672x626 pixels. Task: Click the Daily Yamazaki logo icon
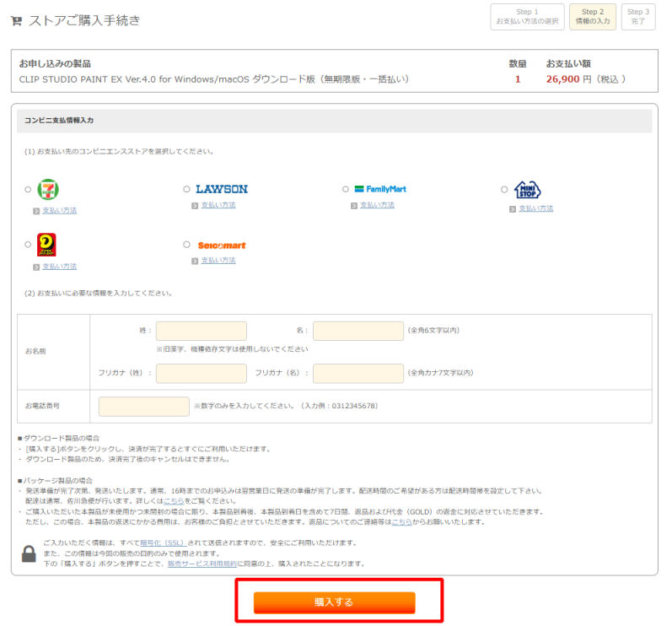point(46,245)
